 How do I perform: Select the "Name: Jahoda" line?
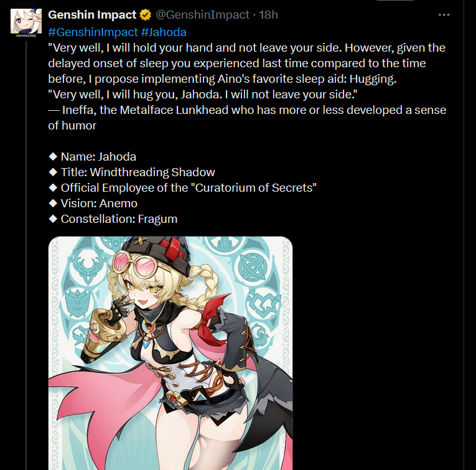click(x=92, y=157)
